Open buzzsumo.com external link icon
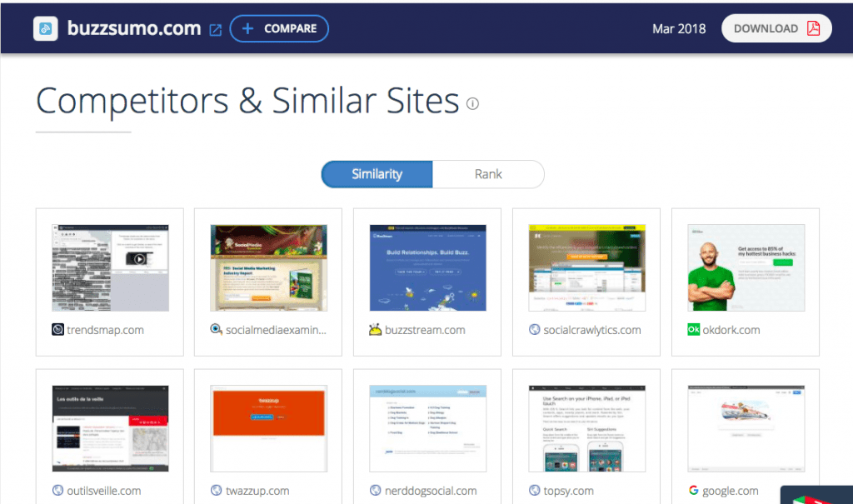This screenshot has height=504, width=853. point(216,30)
